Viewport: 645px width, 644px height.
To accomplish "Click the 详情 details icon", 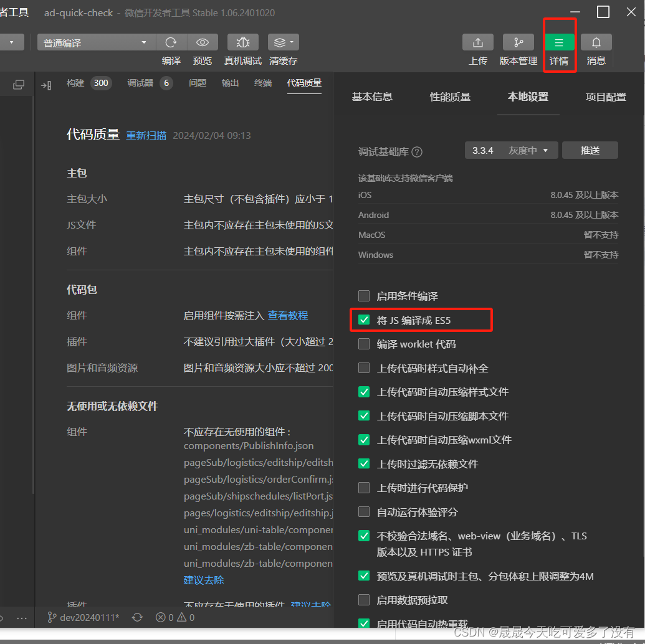I will pos(559,42).
